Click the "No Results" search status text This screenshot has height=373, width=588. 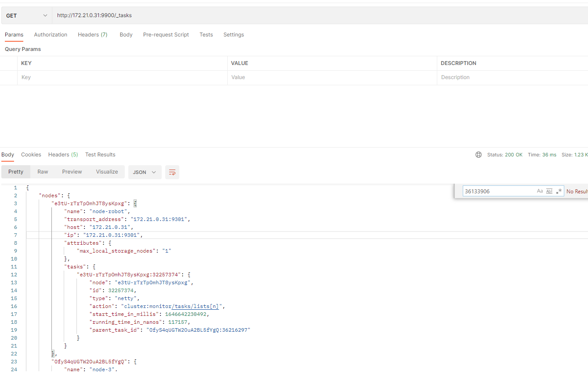(x=577, y=192)
